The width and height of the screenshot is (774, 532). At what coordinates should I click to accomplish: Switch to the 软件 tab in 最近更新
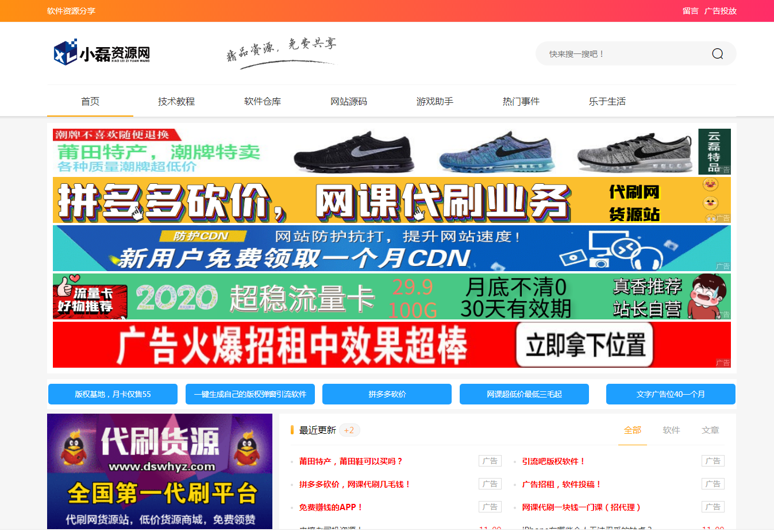click(671, 430)
